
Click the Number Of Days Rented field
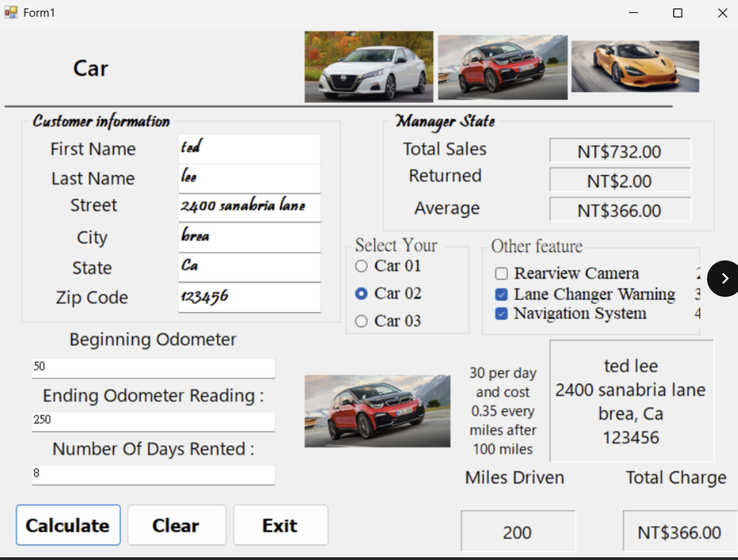(153, 474)
